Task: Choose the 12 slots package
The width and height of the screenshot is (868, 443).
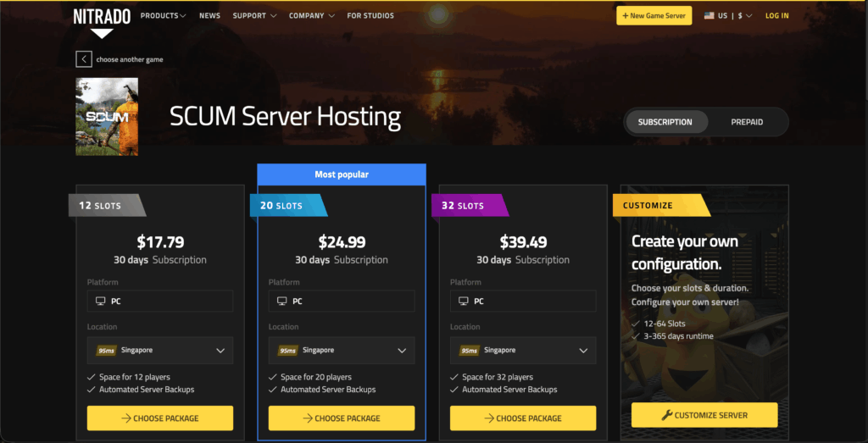Action: pyautogui.click(x=160, y=418)
